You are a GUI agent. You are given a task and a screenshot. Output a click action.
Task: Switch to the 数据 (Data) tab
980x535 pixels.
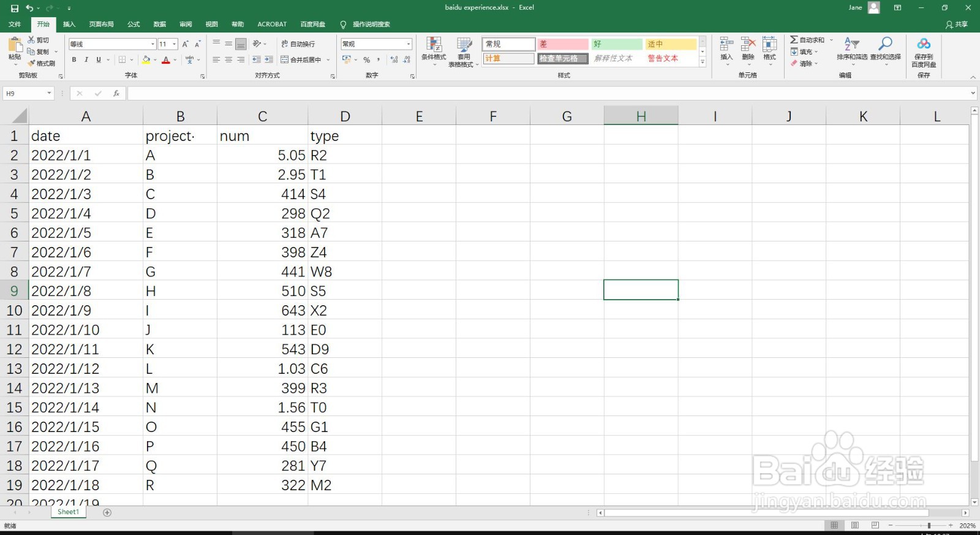coord(160,25)
